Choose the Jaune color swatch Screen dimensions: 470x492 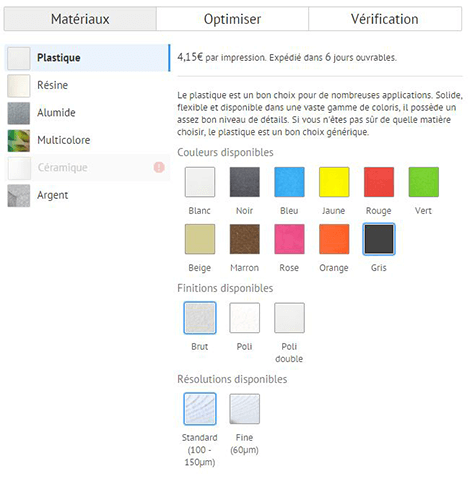(334, 182)
